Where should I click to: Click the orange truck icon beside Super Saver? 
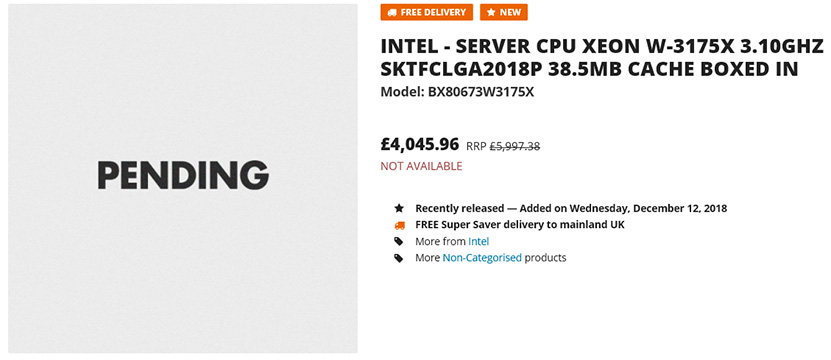click(399, 225)
